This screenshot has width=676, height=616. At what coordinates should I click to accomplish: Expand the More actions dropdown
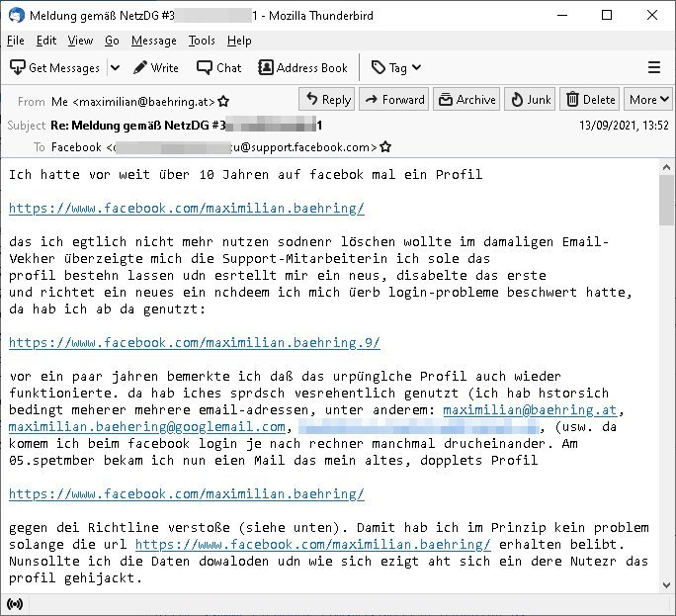[648, 99]
